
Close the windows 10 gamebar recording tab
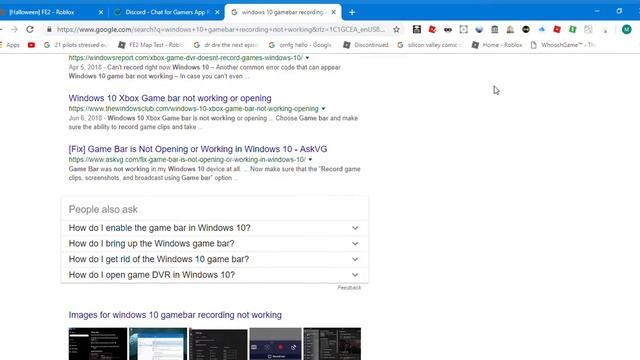click(x=333, y=12)
